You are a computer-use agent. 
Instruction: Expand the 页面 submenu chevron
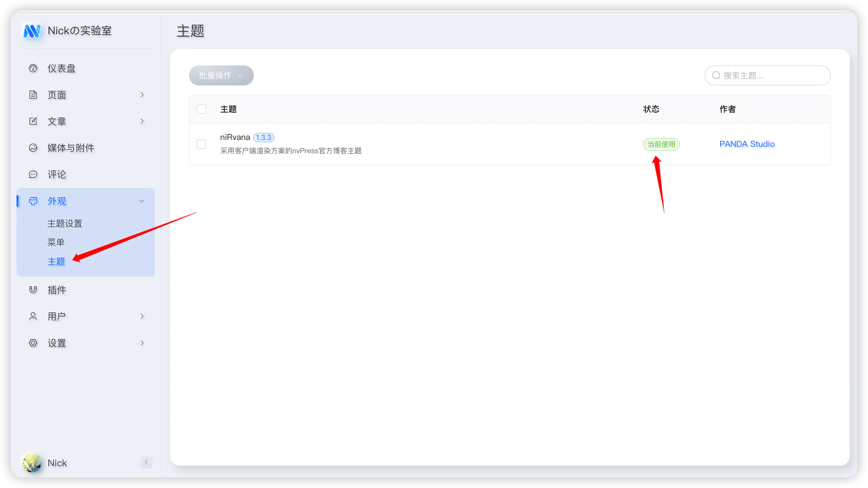point(142,95)
